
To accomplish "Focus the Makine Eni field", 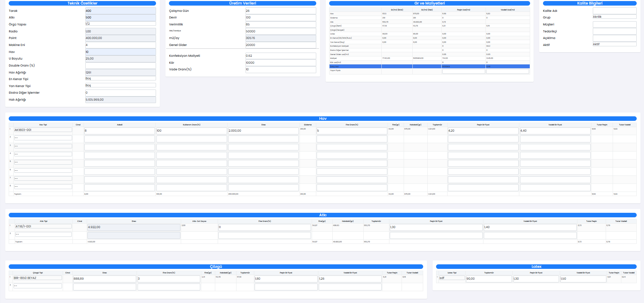I will (120, 45).
